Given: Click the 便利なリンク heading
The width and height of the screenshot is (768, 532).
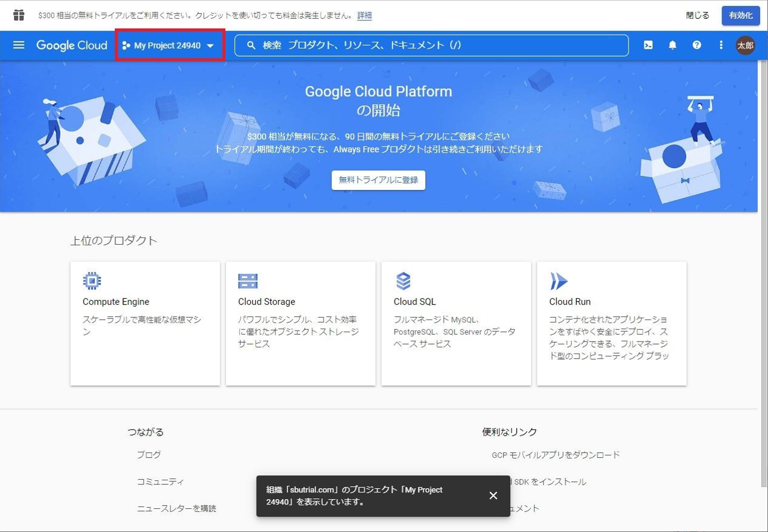Looking at the screenshot, I should point(510,432).
